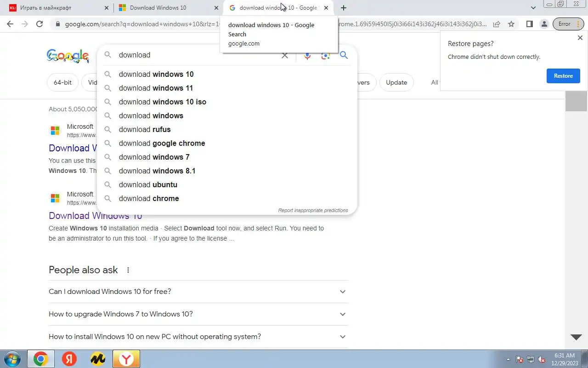Open the tab search dropdown arrow

533,8
